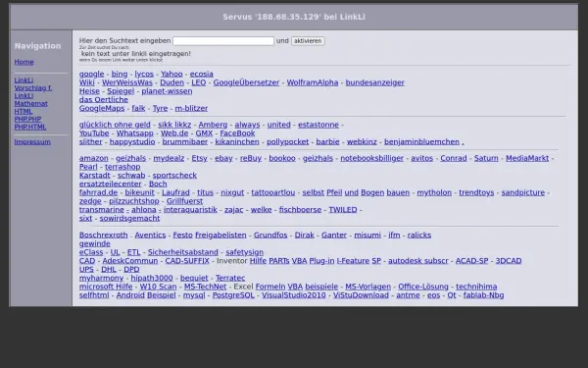This screenshot has width=588, height=368.
Task: Visit the Spiegel link
Action: click(121, 91)
